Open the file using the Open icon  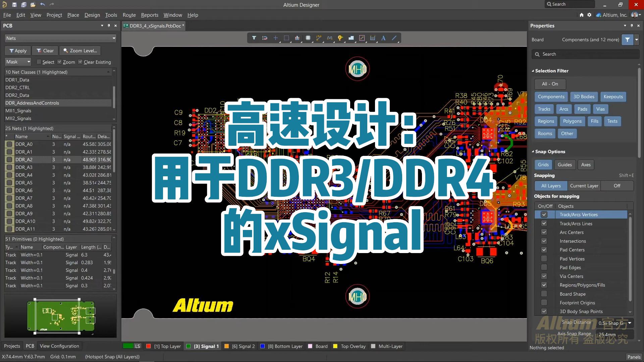[33, 4]
